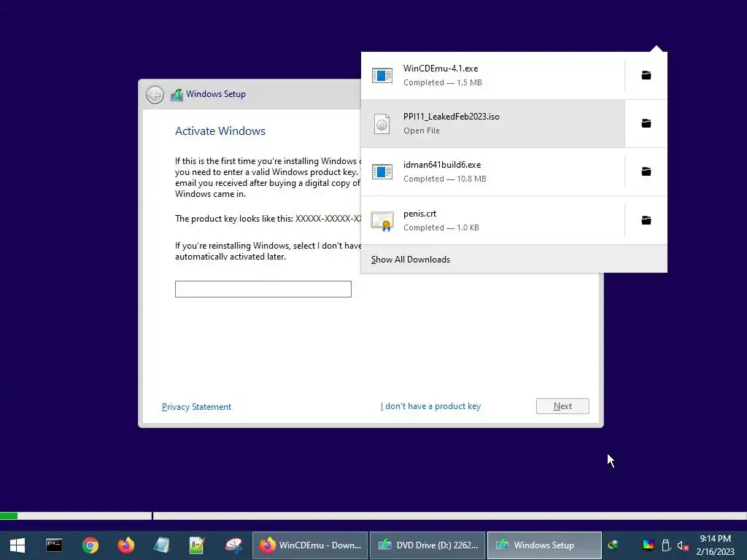Open the PPI11_LeakedFeb2023.iso download
The height and width of the screenshot is (560, 747).
[x=492, y=123]
